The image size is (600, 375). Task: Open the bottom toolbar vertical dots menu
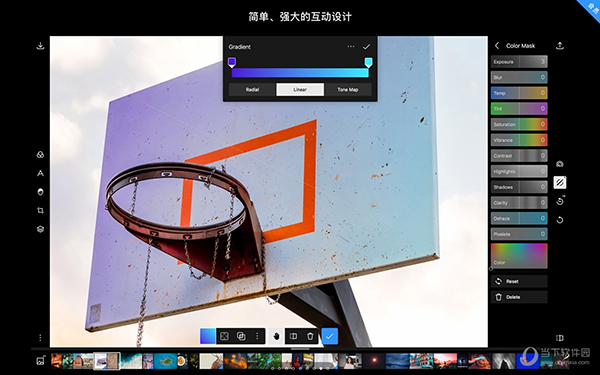coord(257,336)
